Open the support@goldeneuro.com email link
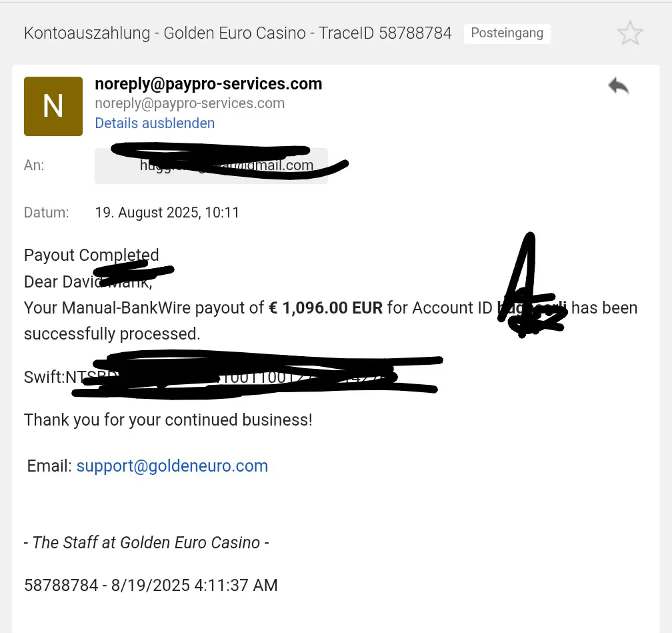 coord(172,466)
